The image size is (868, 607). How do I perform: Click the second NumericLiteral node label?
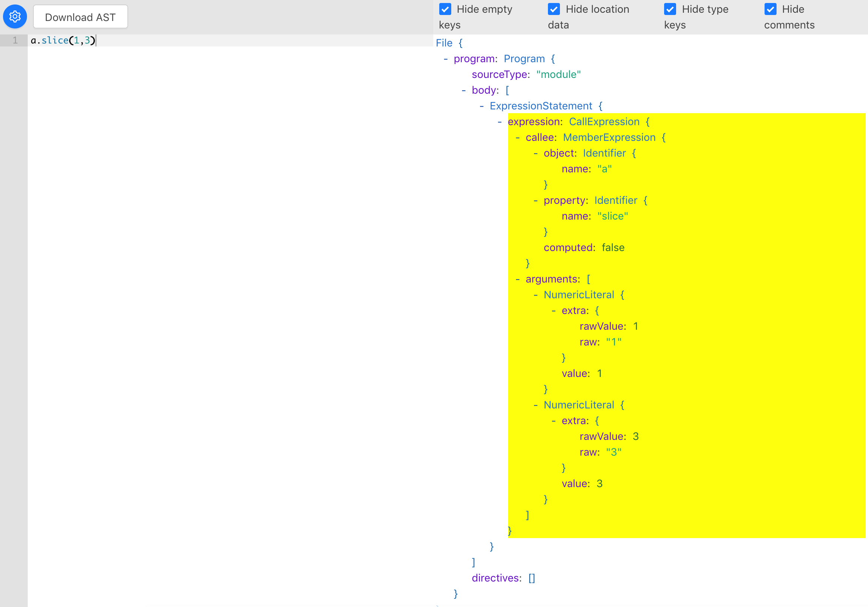578,405
